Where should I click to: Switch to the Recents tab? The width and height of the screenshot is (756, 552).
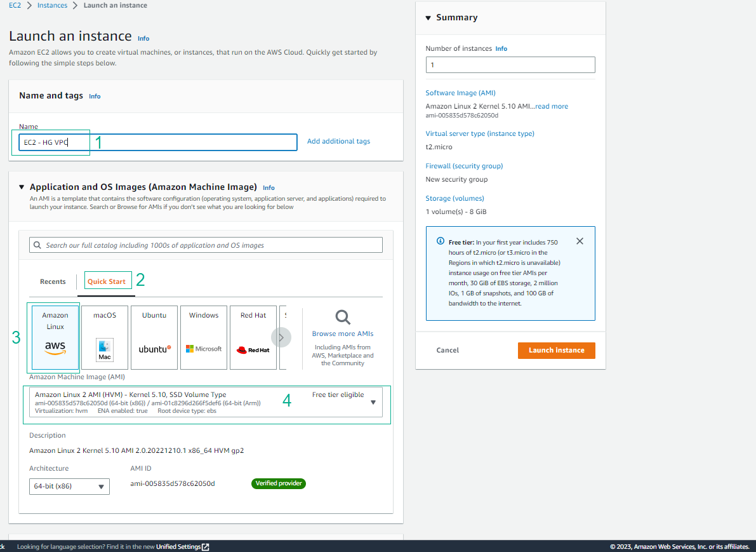(x=53, y=281)
